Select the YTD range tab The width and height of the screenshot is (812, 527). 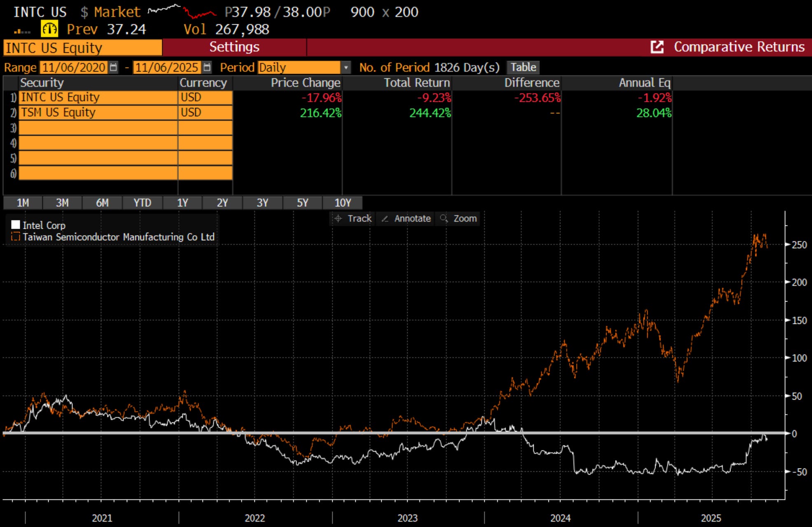point(142,203)
